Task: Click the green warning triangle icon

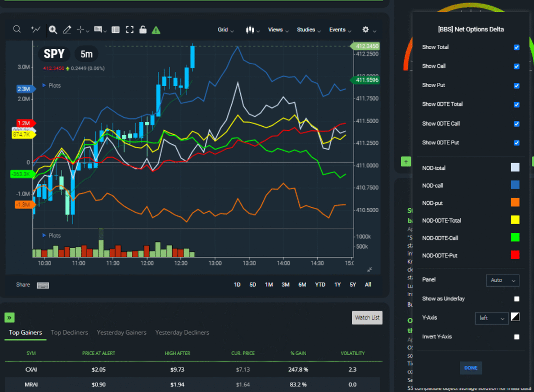Action: [155, 30]
